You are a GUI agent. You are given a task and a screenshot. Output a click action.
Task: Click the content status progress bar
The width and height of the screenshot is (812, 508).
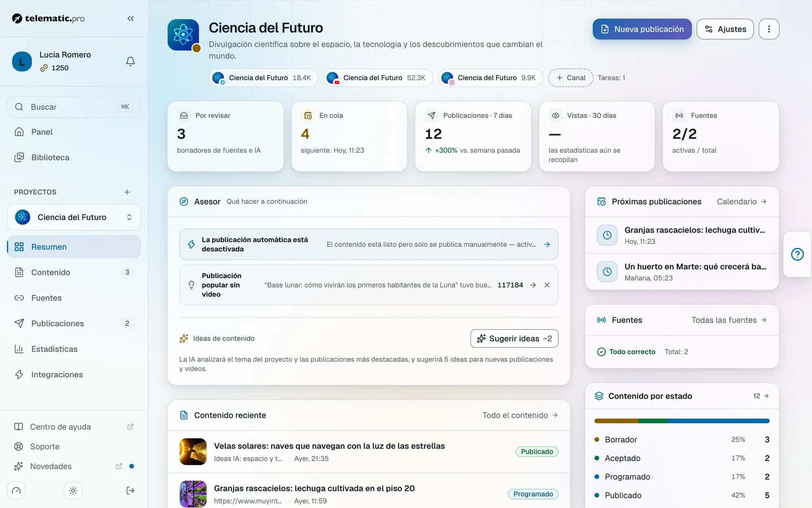682,421
